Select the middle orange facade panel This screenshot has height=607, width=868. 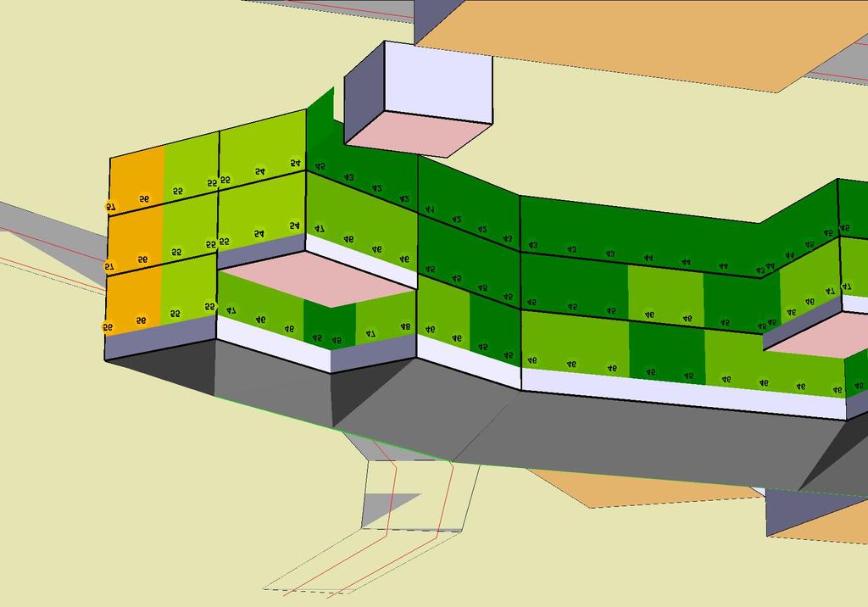(x=135, y=240)
